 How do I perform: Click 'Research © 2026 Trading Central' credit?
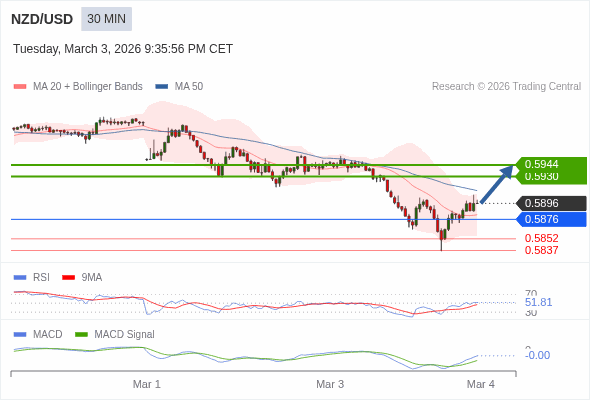(x=506, y=87)
